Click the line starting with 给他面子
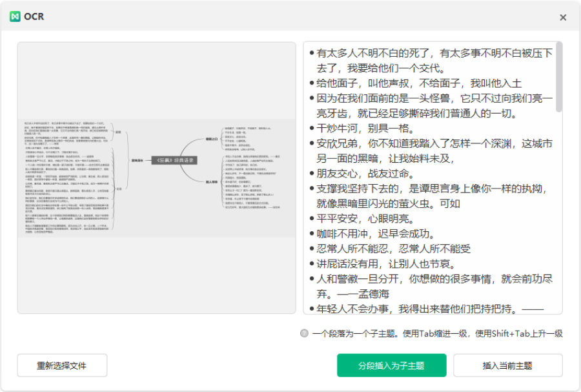The height and width of the screenshot is (392, 581). 418,83
